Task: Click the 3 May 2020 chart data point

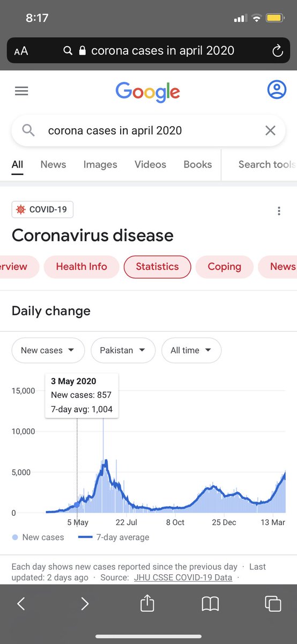Action: (77, 505)
